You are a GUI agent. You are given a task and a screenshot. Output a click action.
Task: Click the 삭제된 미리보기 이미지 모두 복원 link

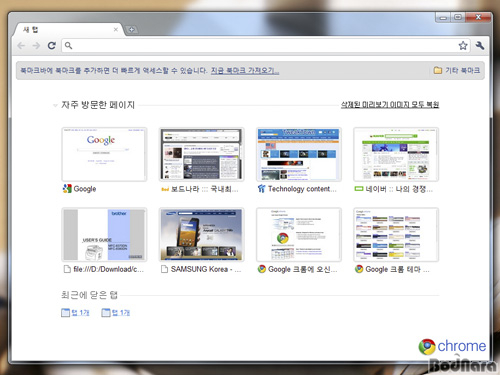[x=390, y=105]
